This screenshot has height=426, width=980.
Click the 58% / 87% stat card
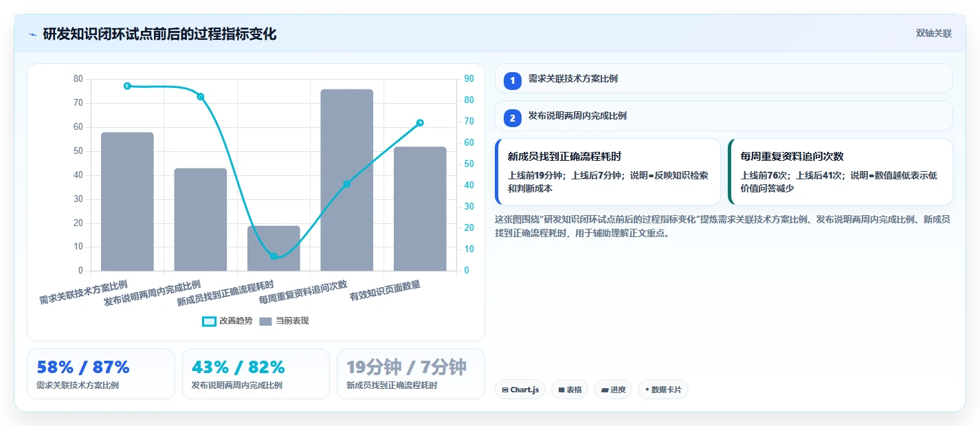[x=101, y=374]
